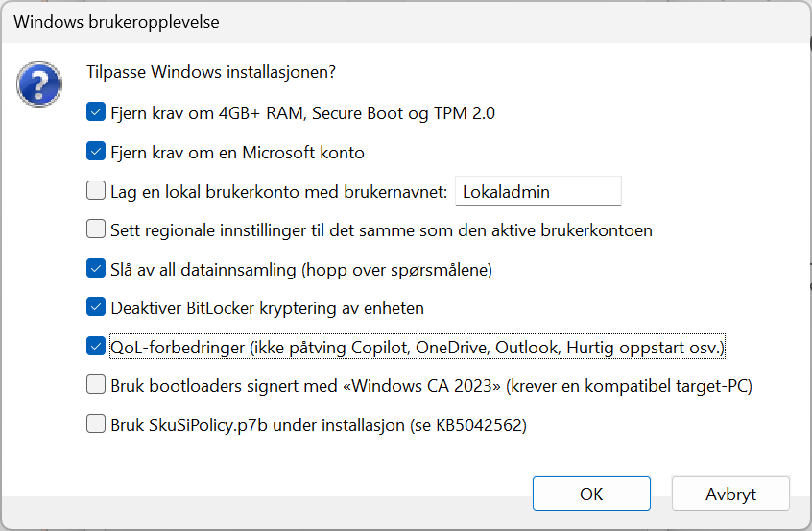Click the 'hopp over spørsmålene' label text

[x=396, y=270]
